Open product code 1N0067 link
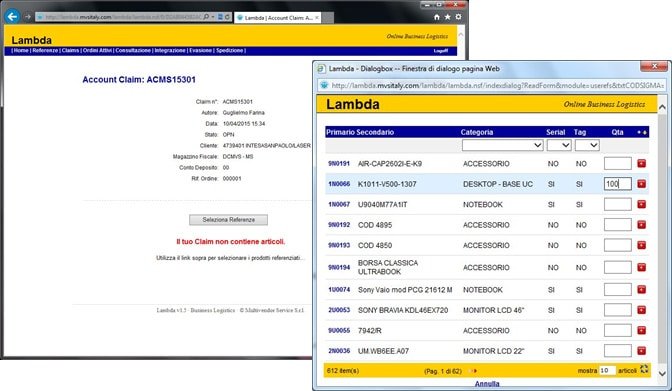Viewport: 672px width, 391px height. click(x=339, y=205)
